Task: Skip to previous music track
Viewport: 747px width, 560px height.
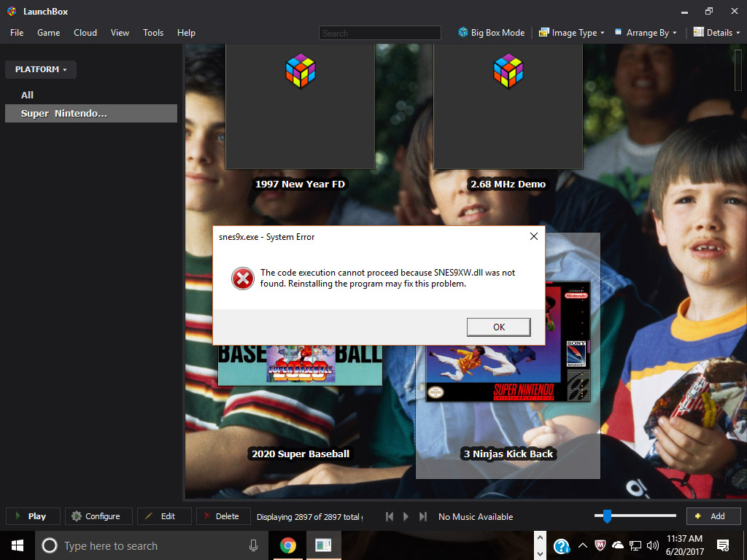Action: pos(390,517)
